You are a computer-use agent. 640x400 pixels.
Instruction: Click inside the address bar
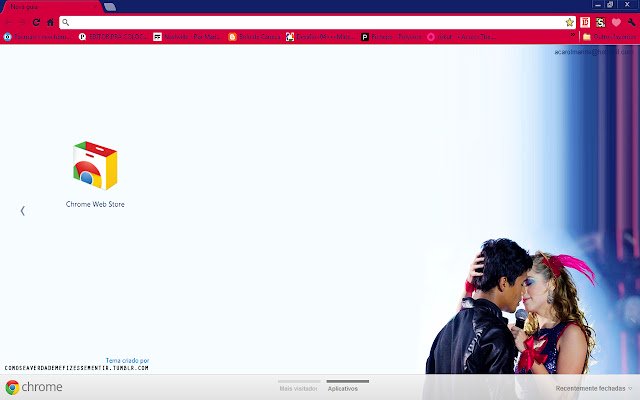coord(317,22)
